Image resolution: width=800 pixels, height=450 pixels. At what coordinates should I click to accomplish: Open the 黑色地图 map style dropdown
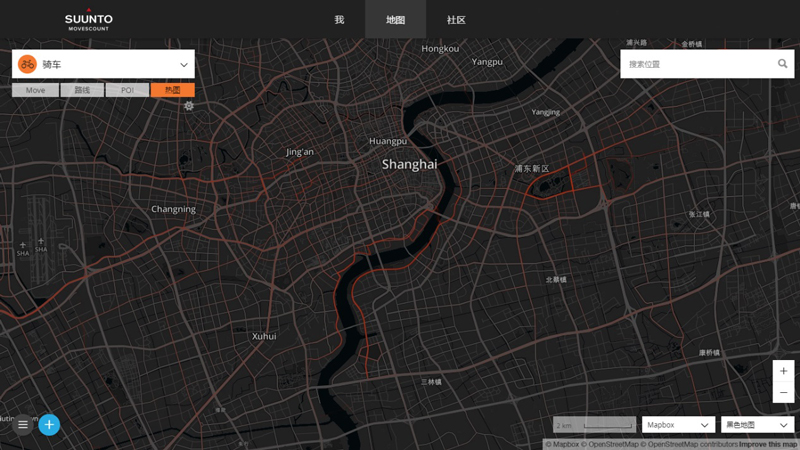pos(757,425)
